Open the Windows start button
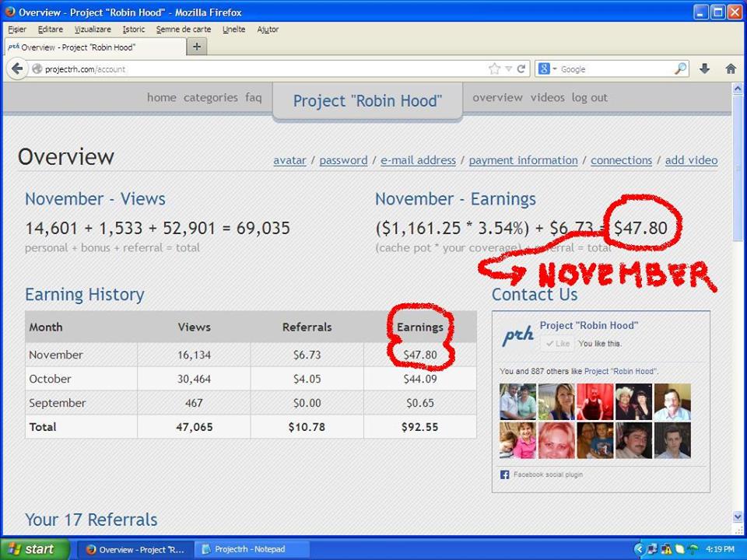The width and height of the screenshot is (747, 560). (x=34, y=550)
